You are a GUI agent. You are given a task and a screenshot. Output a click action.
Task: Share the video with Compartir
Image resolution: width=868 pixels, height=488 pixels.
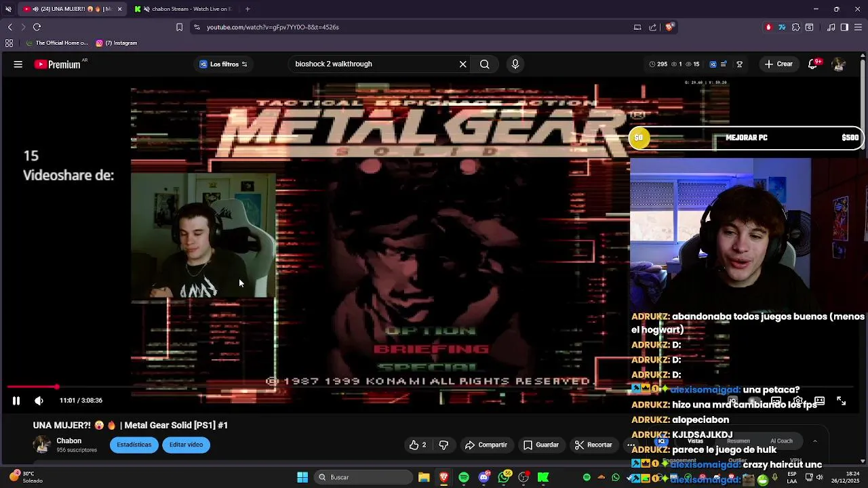click(486, 445)
